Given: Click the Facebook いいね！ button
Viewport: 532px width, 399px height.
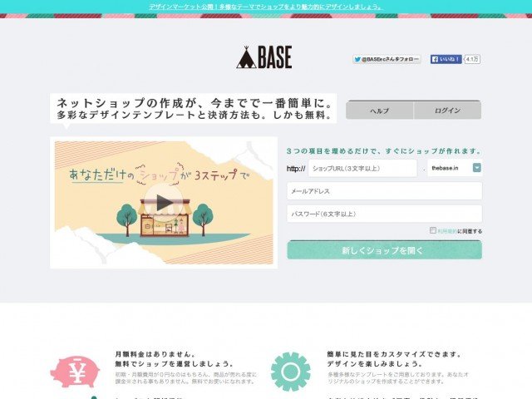Looking at the screenshot, I should click(446, 59).
